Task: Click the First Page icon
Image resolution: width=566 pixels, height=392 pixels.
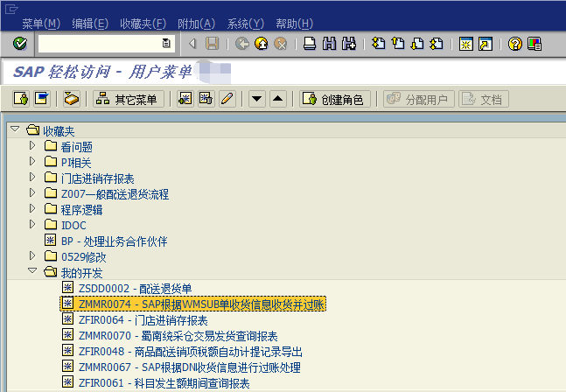Action: [378, 44]
